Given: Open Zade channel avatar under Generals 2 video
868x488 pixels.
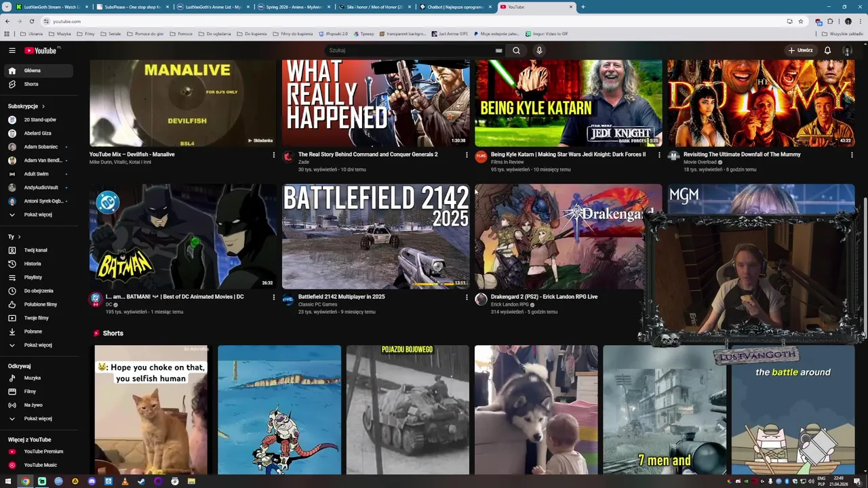Looking at the screenshot, I should [x=288, y=157].
